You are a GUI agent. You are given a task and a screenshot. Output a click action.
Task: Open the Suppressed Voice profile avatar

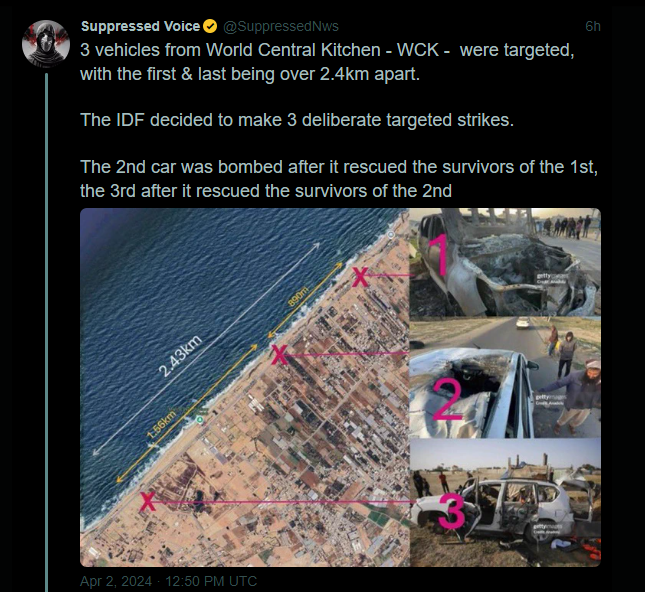click(x=46, y=43)
